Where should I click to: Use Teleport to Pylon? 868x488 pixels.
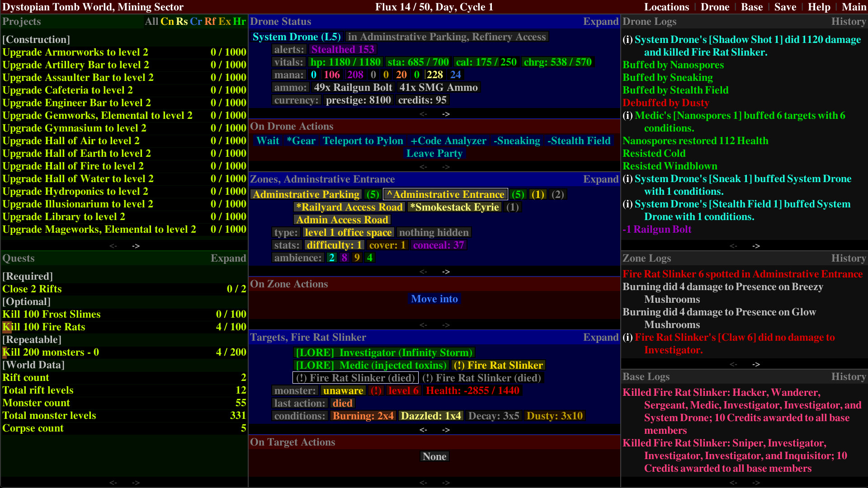click(363, 141)
